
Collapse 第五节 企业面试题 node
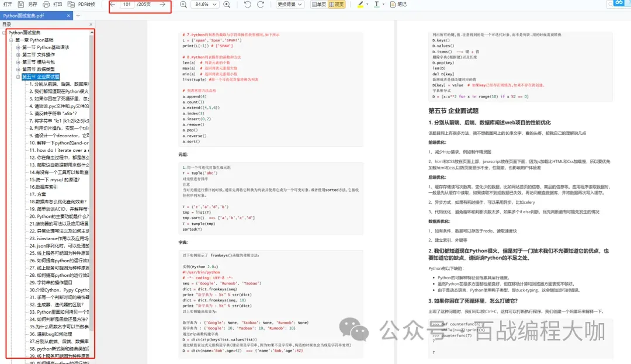pos(18,77)
